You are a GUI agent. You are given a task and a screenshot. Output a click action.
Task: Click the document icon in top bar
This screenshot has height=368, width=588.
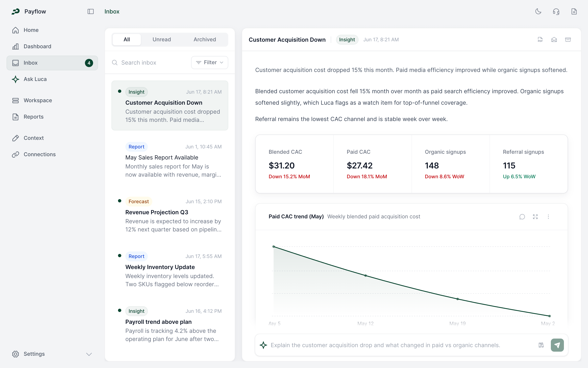574,11
